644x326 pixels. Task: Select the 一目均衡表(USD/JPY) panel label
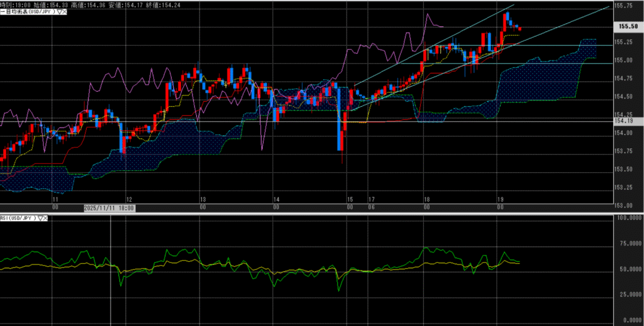(x=29, y=11)
